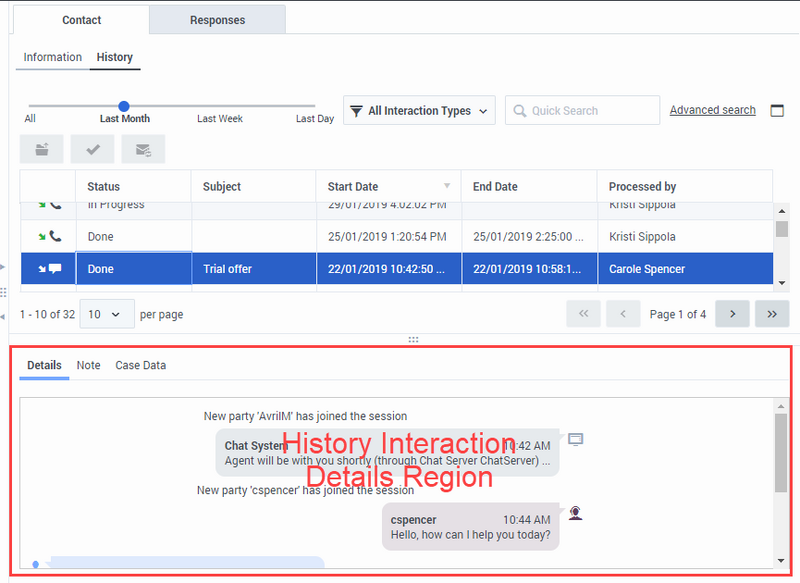Click the envelope toolbar icon
Viewport: 800px width, 583px height.
(x=143, y=150)
